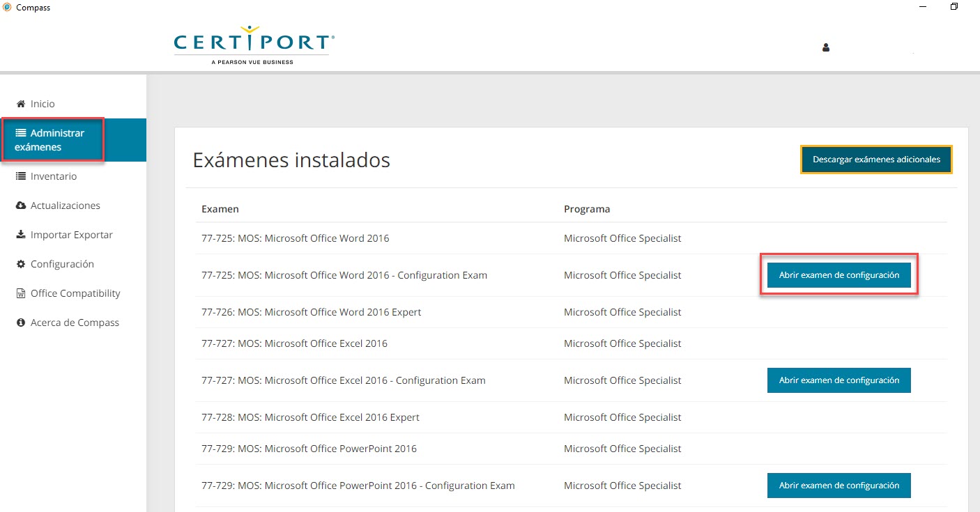Restore down the Compass window
The image size is (980, 512).
point(954,6)
